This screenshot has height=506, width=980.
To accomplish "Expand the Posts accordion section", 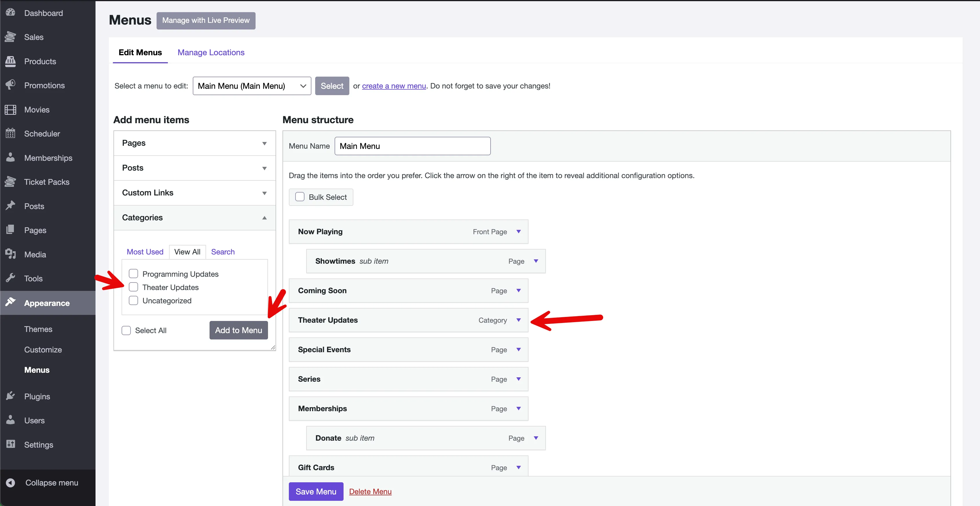I will coord(195,168).
